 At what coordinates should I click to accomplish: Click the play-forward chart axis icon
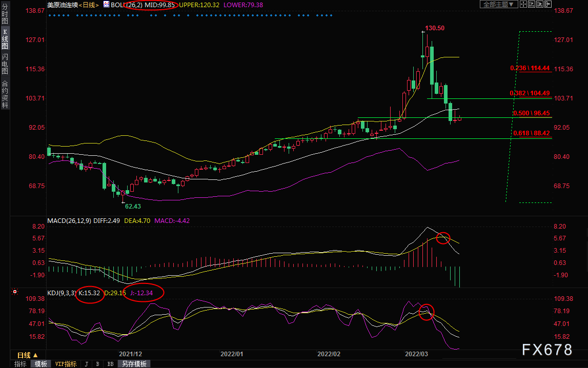(540, 5)
